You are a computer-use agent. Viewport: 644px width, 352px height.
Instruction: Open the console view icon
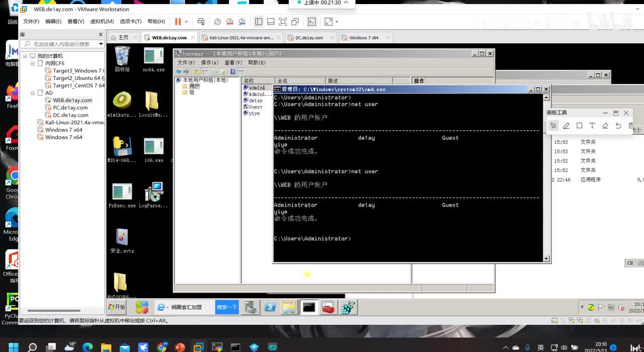[x=312, y=22]
